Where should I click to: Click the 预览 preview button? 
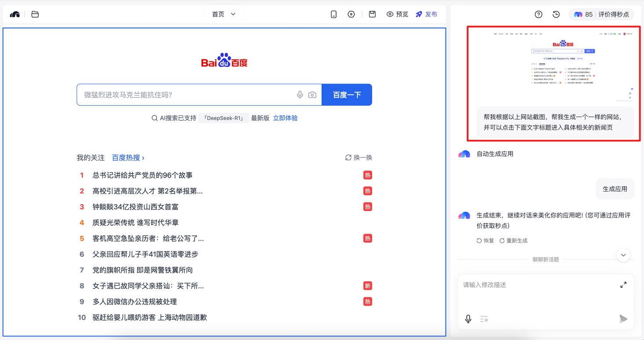397,14
